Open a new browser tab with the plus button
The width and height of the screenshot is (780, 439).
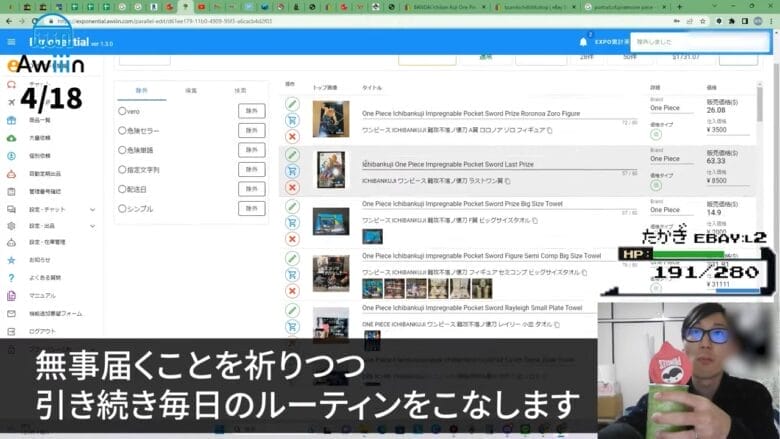click(680, 7)
